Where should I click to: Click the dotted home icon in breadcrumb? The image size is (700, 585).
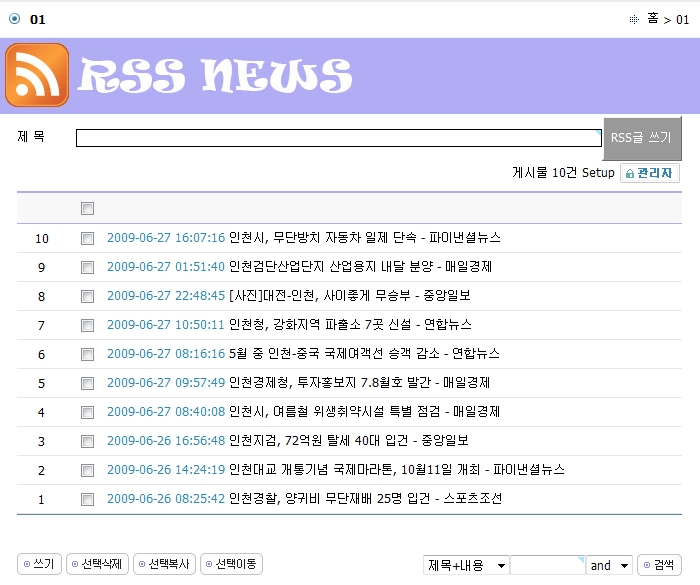click(x=633, y=19)
